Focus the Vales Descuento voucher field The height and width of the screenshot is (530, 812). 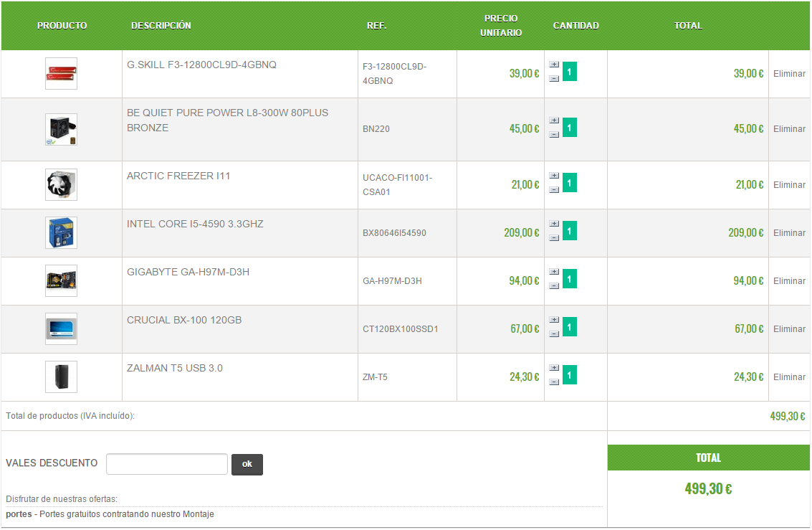click(x=167, y=464)
